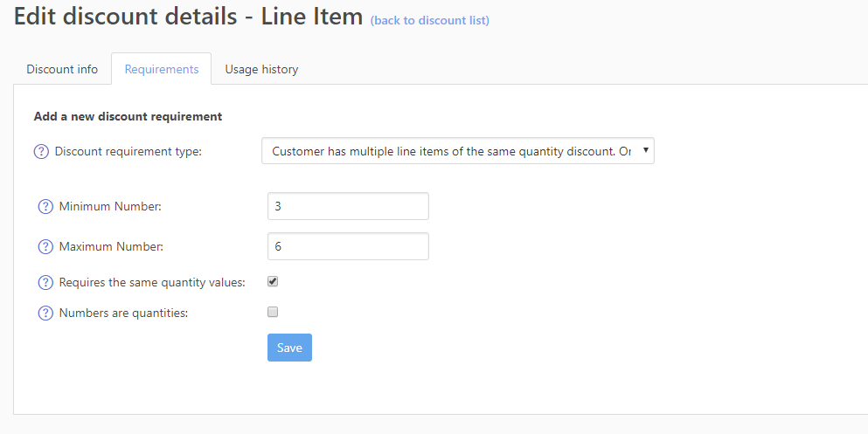Open the Usage history tab

(261, 69)
